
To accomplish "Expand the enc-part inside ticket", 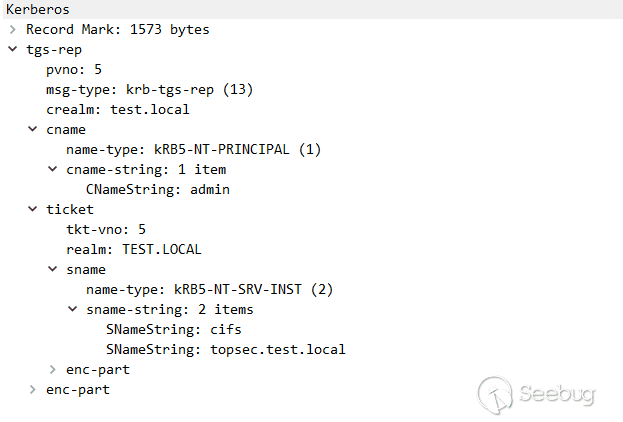I will coord(52,370).
